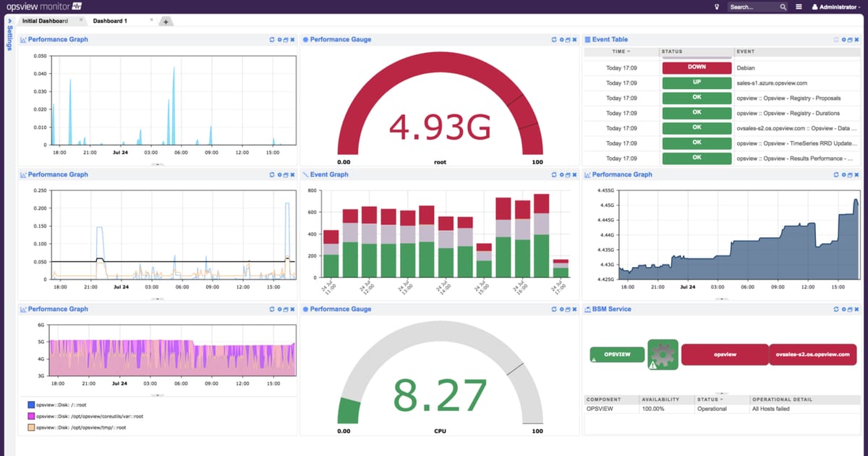Refresh Performance Graph with 4.455G axis

[x=835, y=174]
